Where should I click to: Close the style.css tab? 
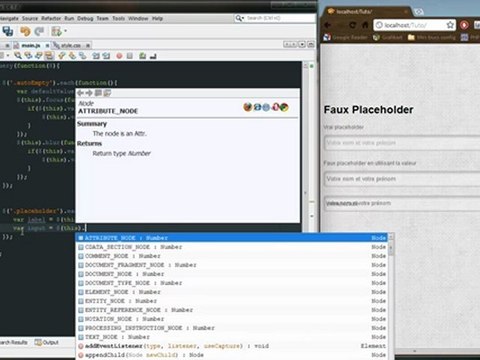[88, 45]
